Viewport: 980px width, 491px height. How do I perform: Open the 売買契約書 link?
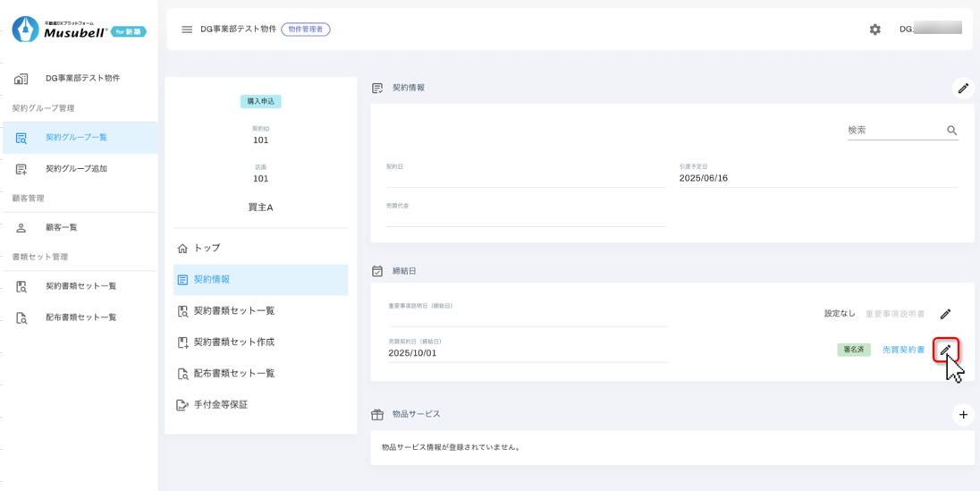click(x=903, y=350)
